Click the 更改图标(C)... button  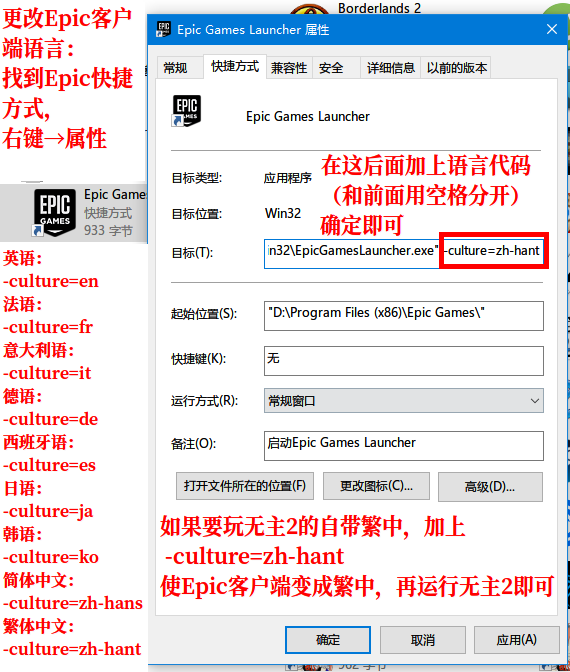[376, 486]
